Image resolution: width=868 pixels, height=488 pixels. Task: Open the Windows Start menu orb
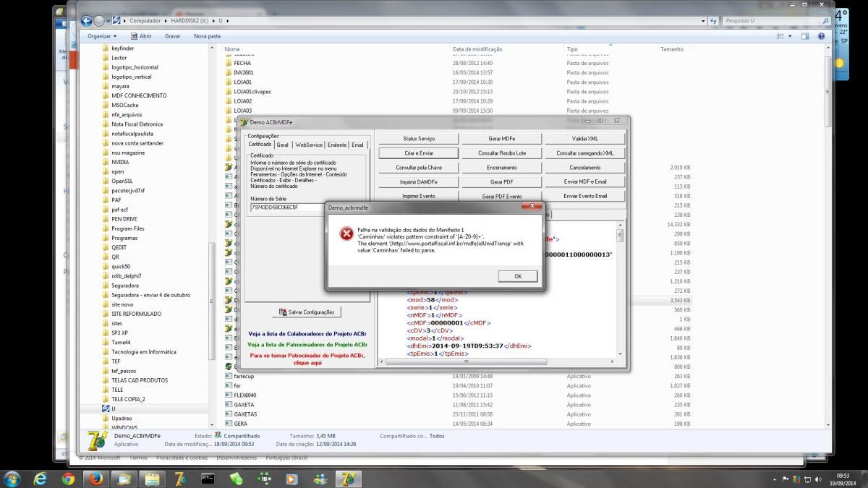click(12, 479)
